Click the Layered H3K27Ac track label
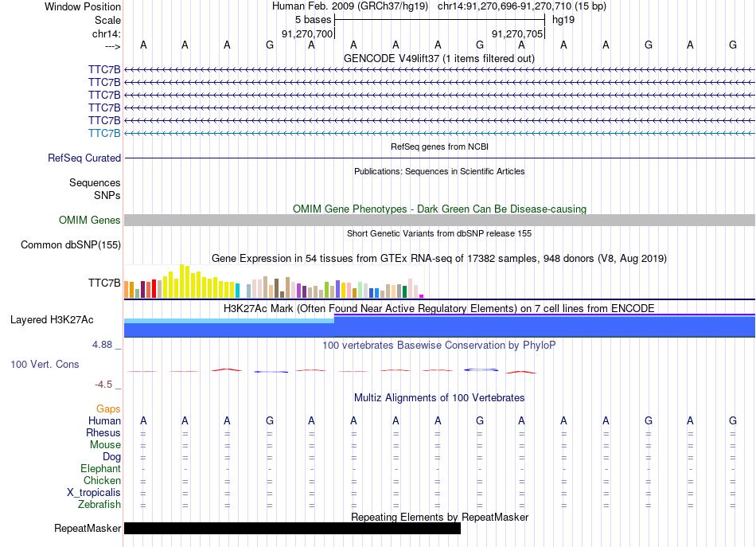756x547 pixels. click(x=52, y=320)
